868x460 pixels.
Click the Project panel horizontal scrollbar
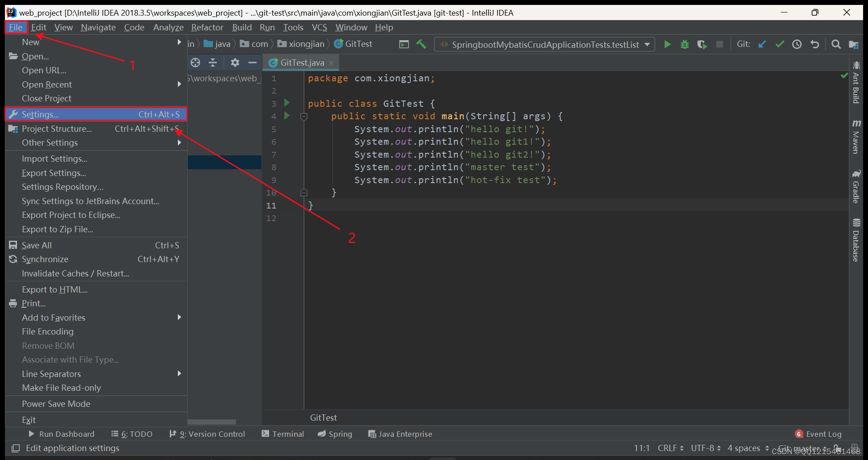pyautogui.click(x=212, y=422)
